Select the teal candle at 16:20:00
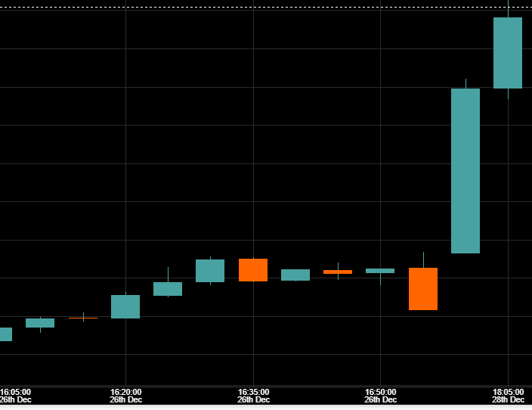532x410 pixels. click(x=125, y=306)
